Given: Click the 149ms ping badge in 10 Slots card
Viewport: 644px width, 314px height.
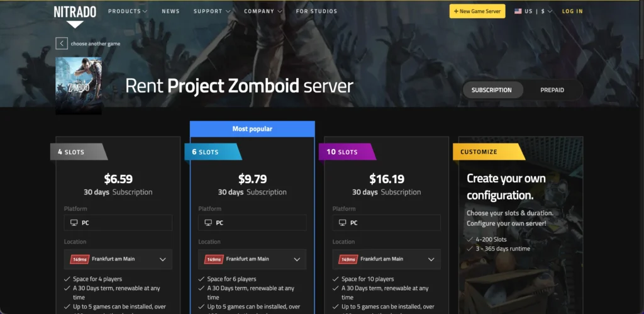Looking at the screenshot, I should [x=348, y=259].
